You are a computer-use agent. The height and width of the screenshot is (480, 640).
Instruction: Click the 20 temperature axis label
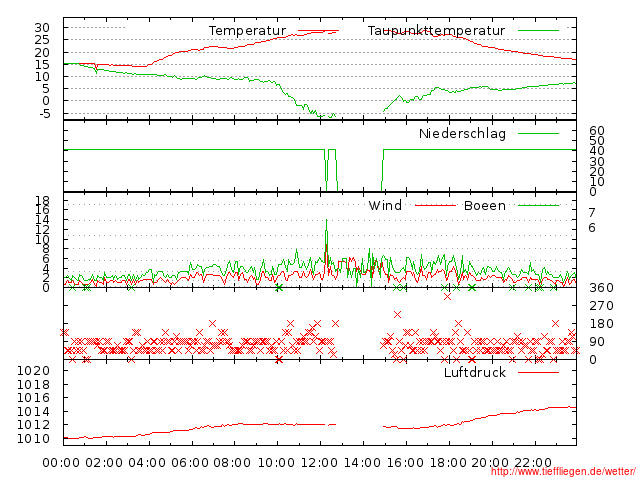click(x=42, y=52)
